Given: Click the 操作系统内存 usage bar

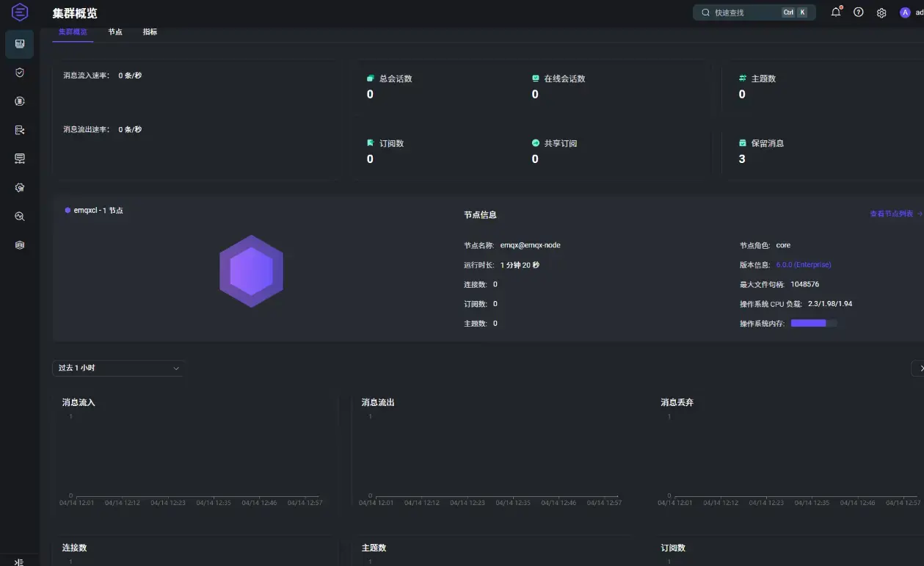Looking at the screenshot, I should [x=814, y=323].
